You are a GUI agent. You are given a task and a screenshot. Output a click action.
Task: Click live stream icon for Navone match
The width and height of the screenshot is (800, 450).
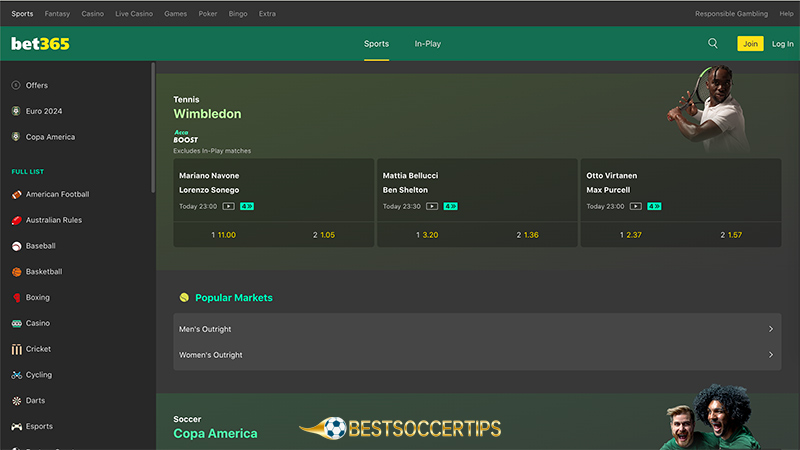click(x=228, y=206)
